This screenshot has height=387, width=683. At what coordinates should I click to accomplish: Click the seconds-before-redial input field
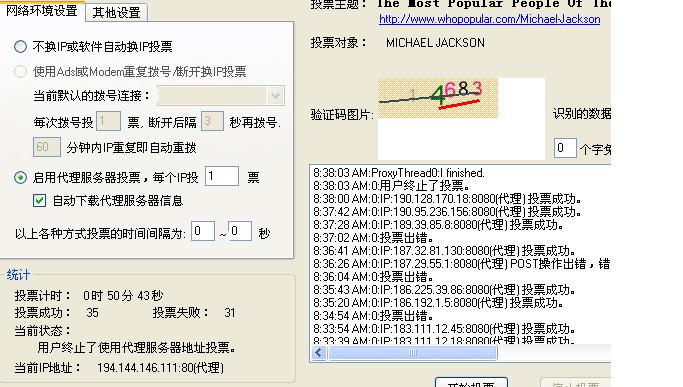[212, 121]
